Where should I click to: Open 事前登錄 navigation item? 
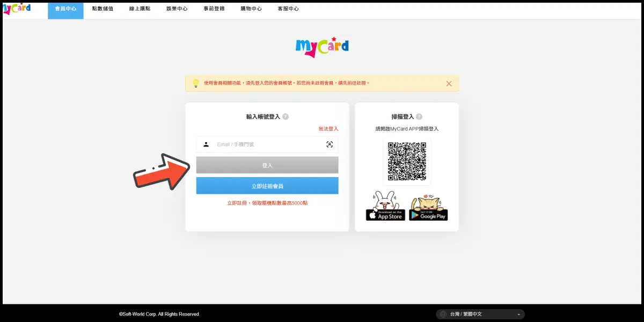[x=214, y=9]
